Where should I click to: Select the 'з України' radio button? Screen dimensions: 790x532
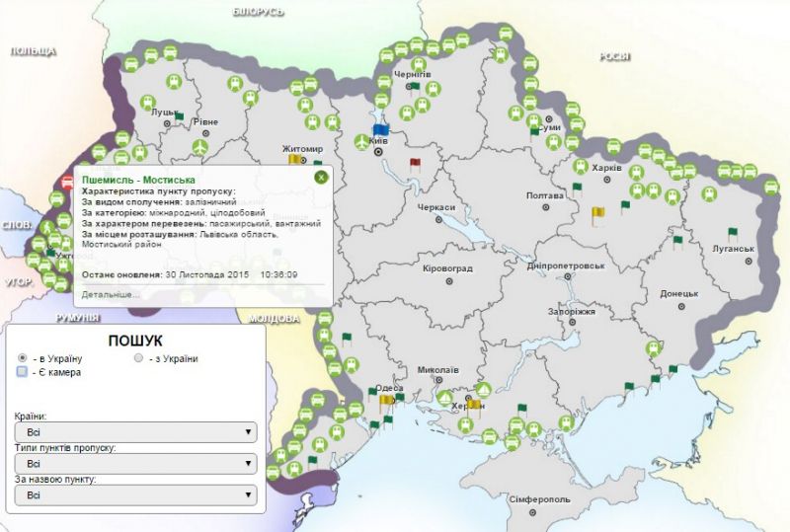click(x=139, y=357)
